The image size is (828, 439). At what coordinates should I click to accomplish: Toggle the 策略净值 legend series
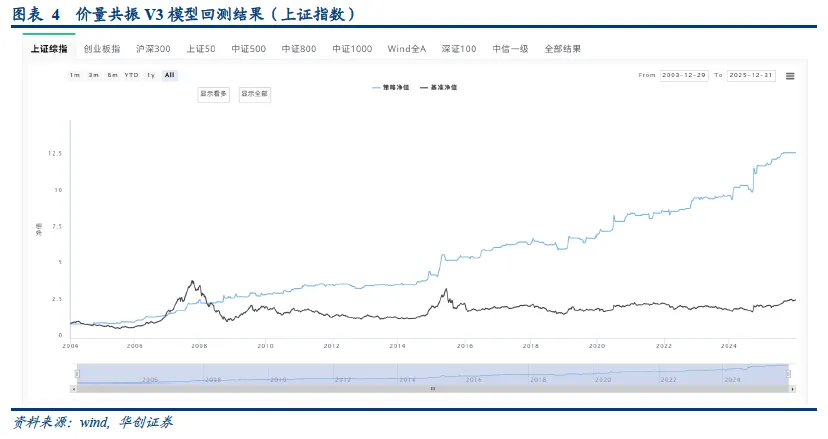pyautogui.click(x=391, y=87)
